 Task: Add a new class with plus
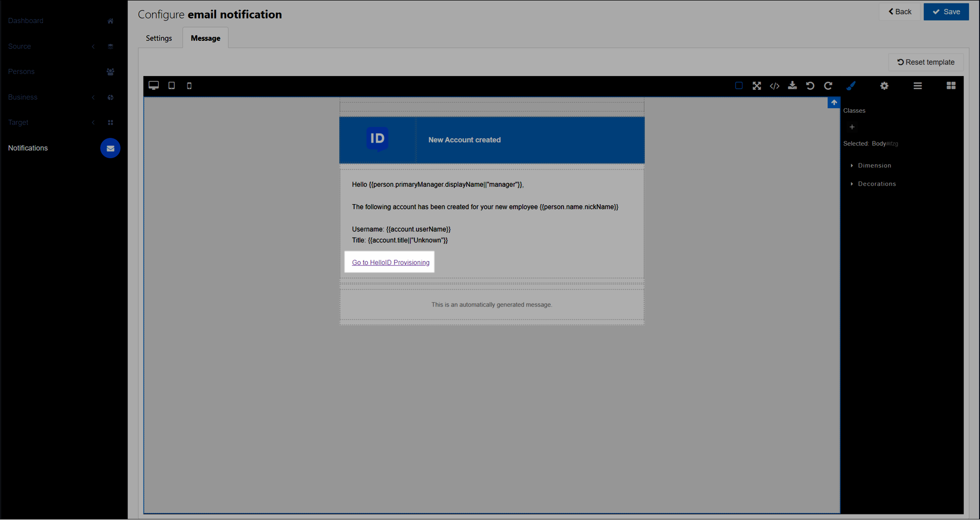pyautogui.click(x=852, y=127)
